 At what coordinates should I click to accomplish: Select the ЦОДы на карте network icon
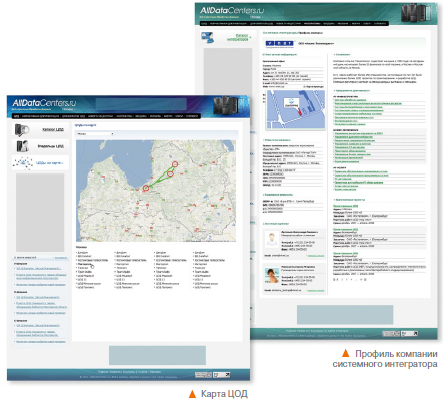point(23,163)
